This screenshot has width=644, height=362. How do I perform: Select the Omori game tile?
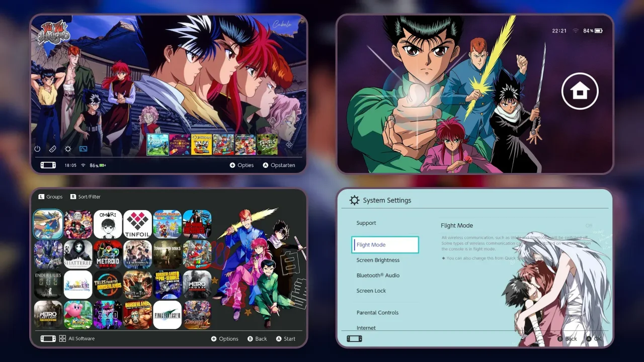(108, 224)
